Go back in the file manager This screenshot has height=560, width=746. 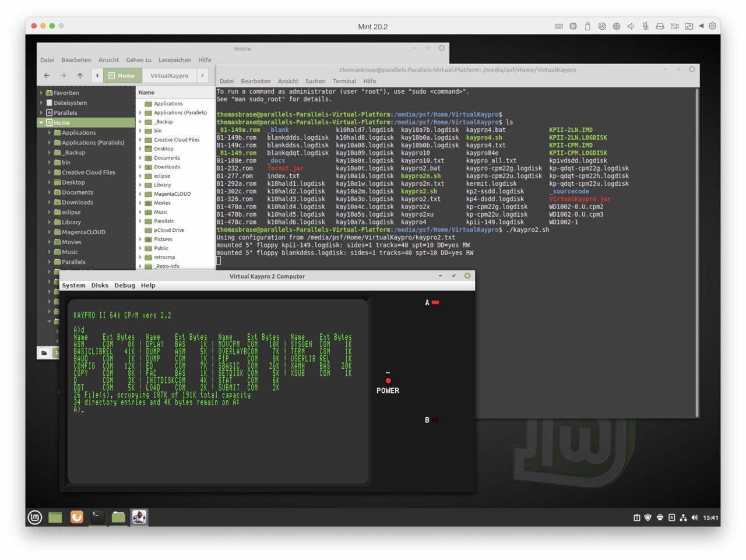(x=47, y=76)
